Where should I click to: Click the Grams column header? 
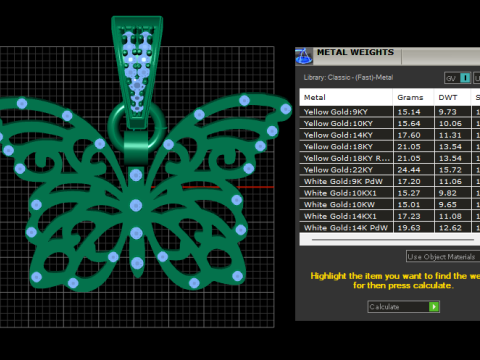point(414,97)
